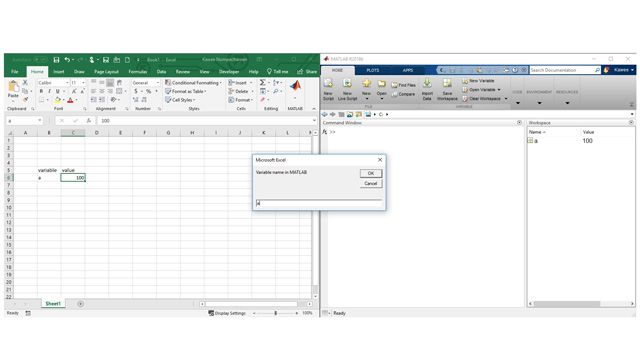
Task: Click the Accounting dollar format icon
Action: coord(136,91)
